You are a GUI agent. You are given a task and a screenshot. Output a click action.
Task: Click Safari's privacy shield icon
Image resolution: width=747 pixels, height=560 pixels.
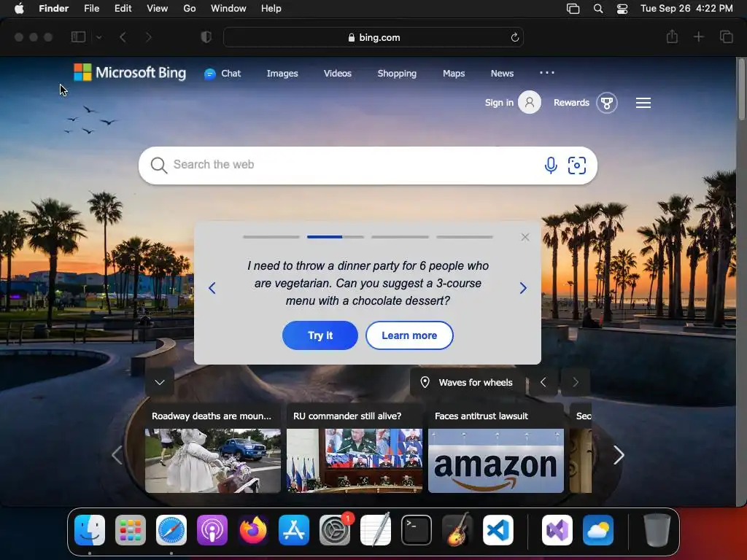click(x=206, y=37)
